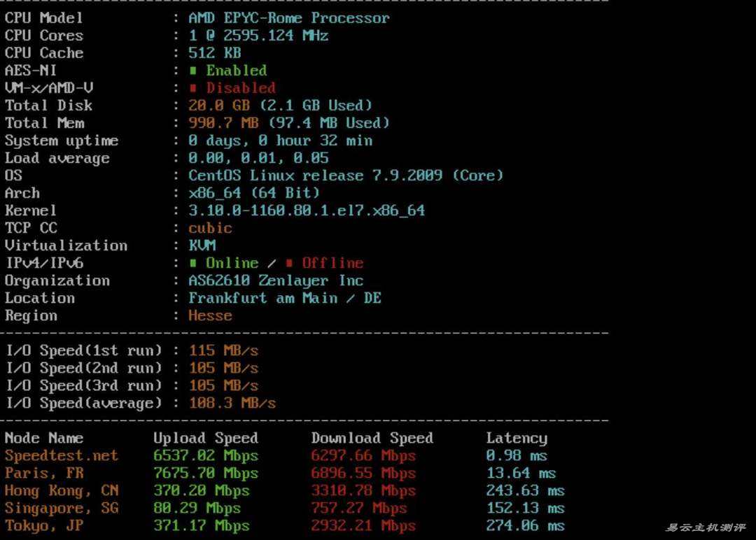Click the red square beside Offline
This screenshot has height=540, width=756.
289,263
